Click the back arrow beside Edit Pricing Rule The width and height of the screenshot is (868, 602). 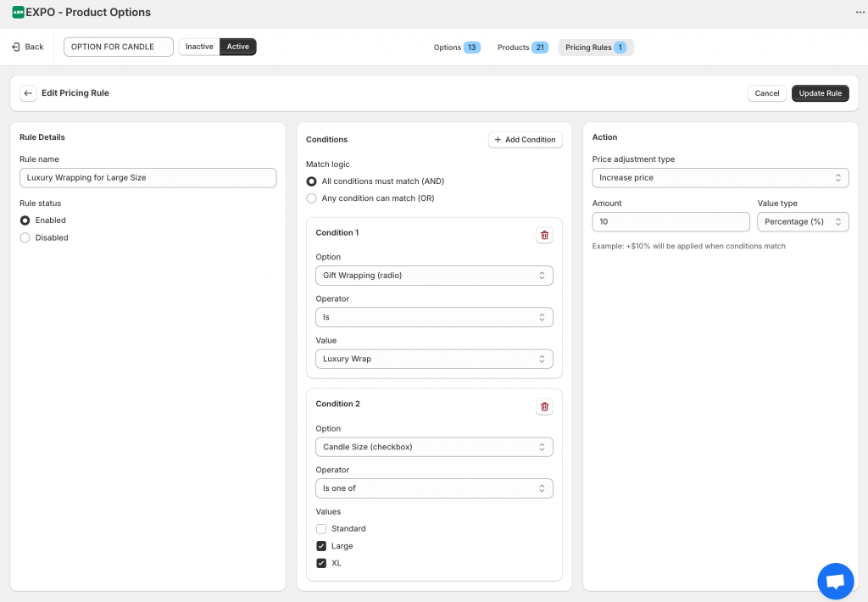28,93
